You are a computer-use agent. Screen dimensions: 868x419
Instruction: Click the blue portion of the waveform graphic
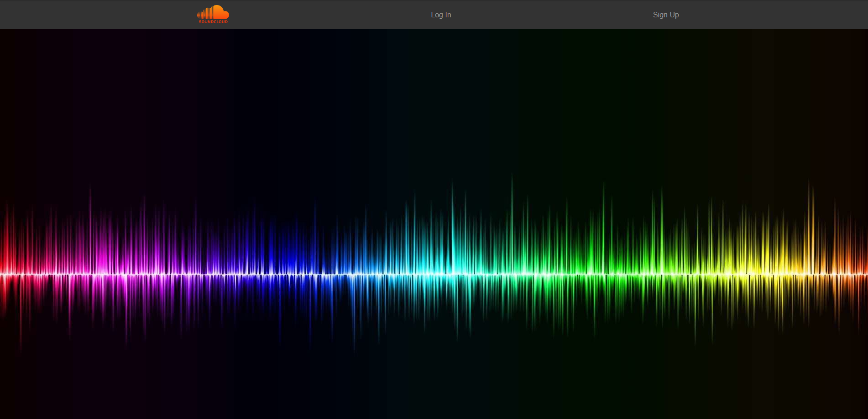click(297, 274)
